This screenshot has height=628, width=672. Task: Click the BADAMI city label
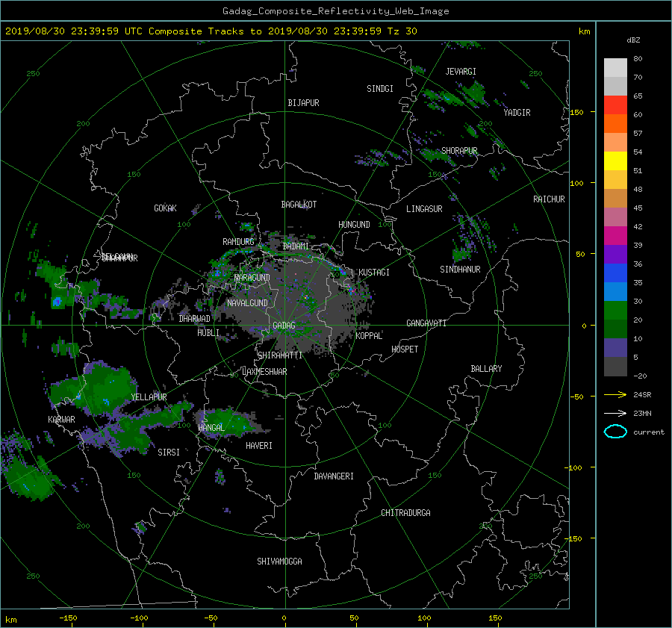pos(296,246)
